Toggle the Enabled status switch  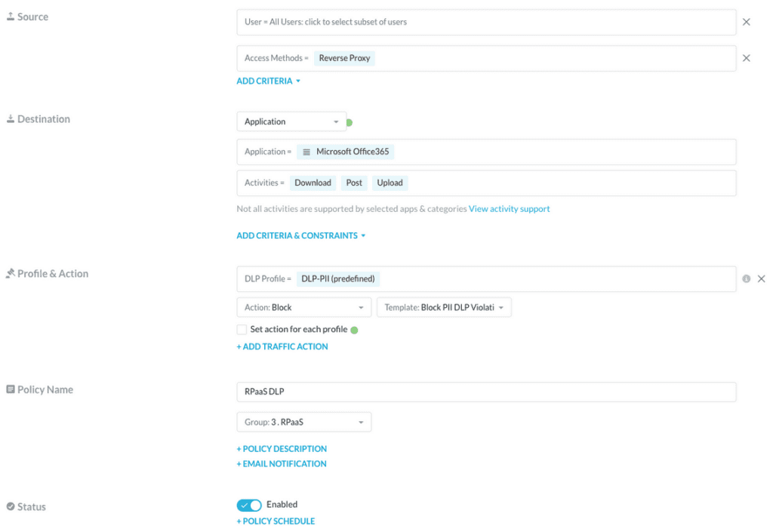point(249,505)
